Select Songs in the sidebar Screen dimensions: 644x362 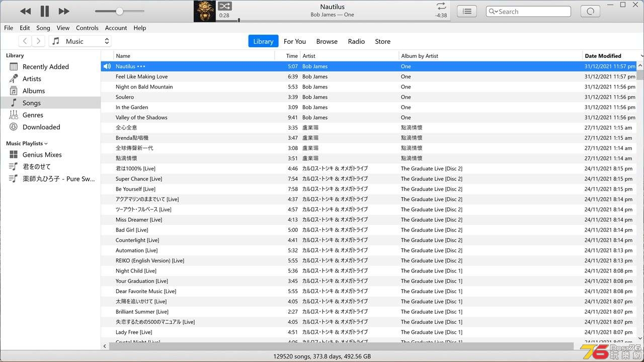(50, 103)
